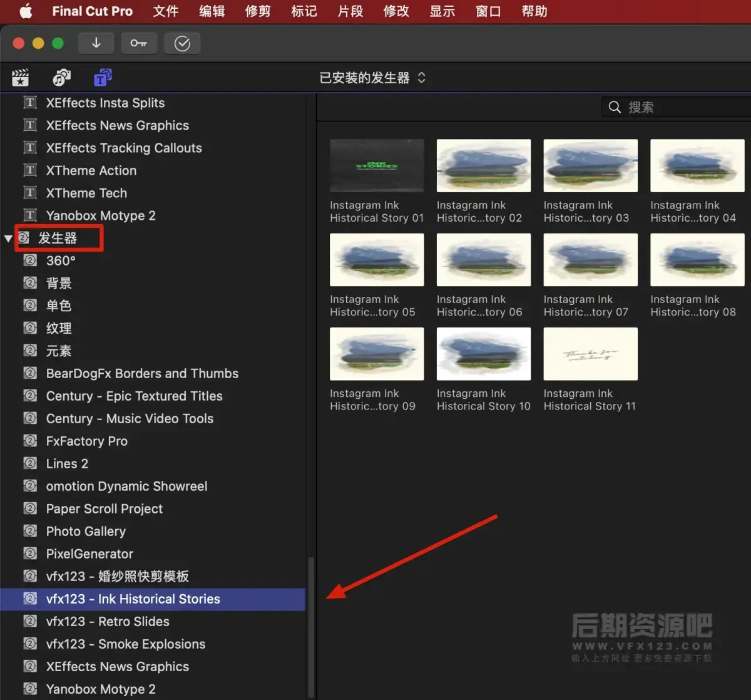Select Instagram Ink Historical Story 09 thumbnail

click(x=377, y=354)
